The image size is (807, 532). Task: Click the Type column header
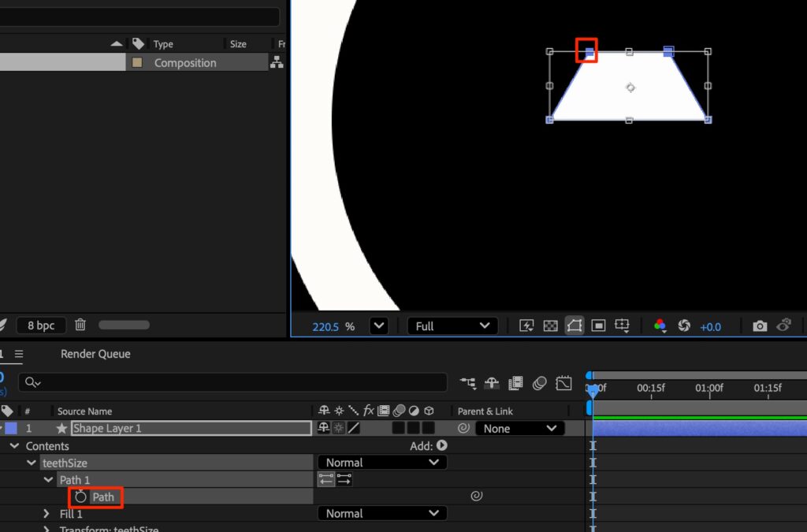pyautogui.click(x=164, y=44)
